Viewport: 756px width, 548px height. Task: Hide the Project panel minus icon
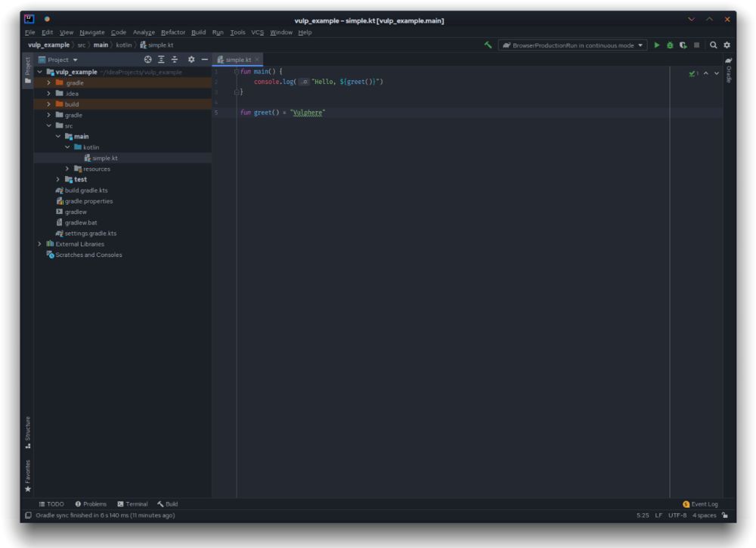pos(204,59)
